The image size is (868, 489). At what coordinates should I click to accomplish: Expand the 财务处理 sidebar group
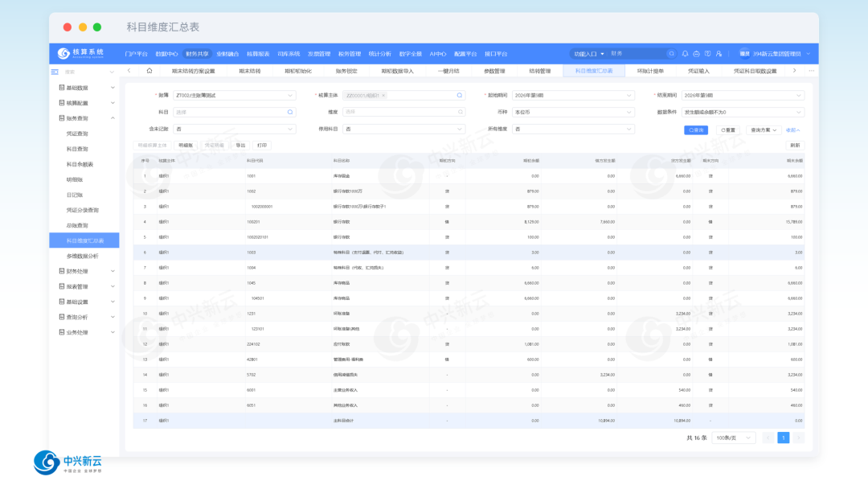84,271
